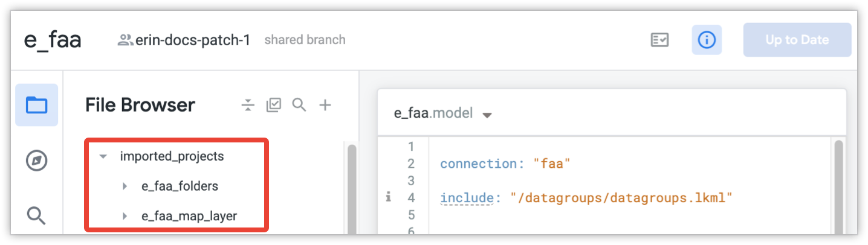Expand the e_faa_folders folder arrow
The image size is (868, 245).
pos(125,186)
